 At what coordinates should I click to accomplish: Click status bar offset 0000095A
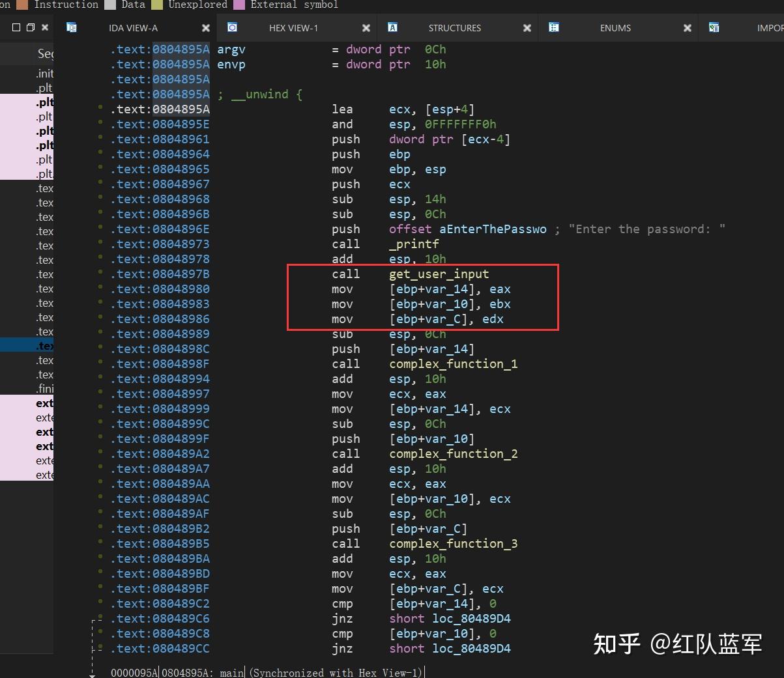[x=134, y=672]
